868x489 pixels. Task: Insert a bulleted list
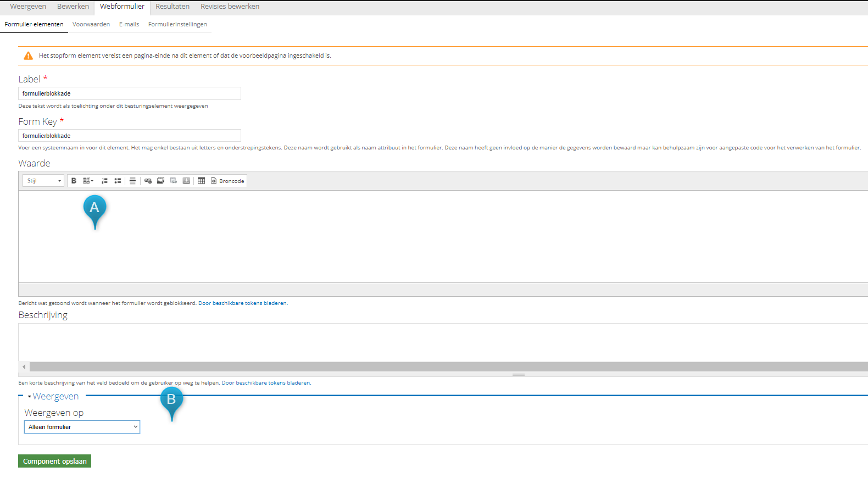[x=118, y=181]
